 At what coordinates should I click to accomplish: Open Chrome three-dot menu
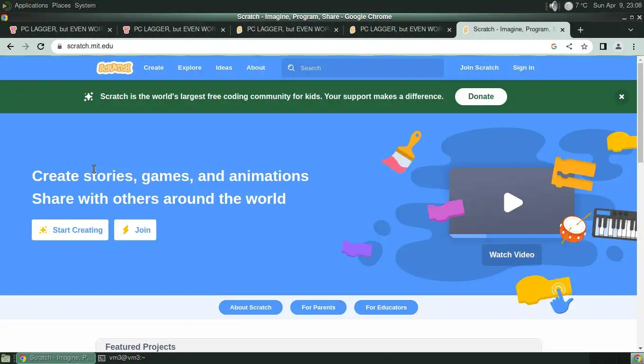click(634, 46)
